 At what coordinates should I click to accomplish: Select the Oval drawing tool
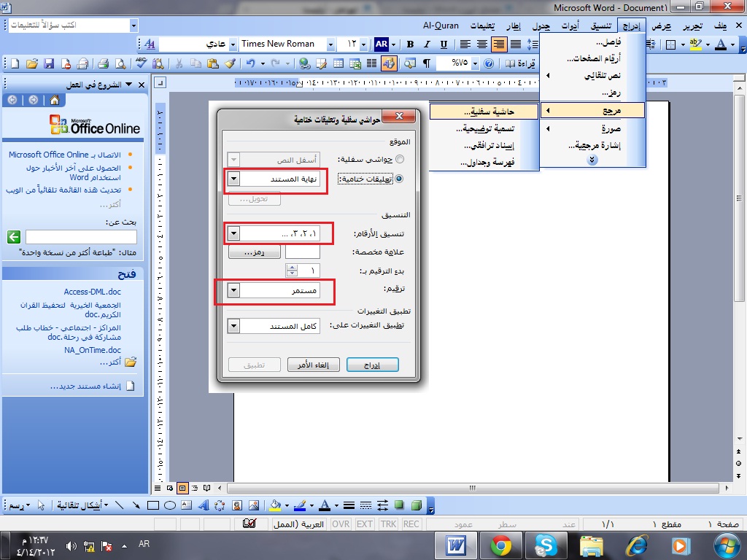pos(170,505)
